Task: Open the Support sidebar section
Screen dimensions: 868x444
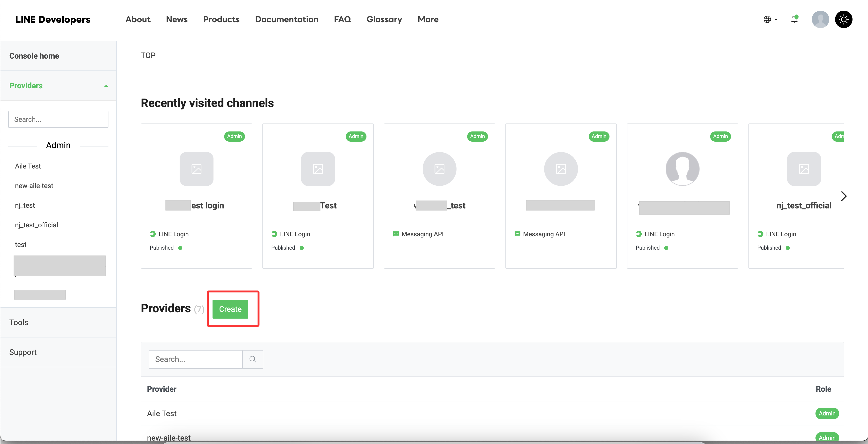Action: point(58,352)
